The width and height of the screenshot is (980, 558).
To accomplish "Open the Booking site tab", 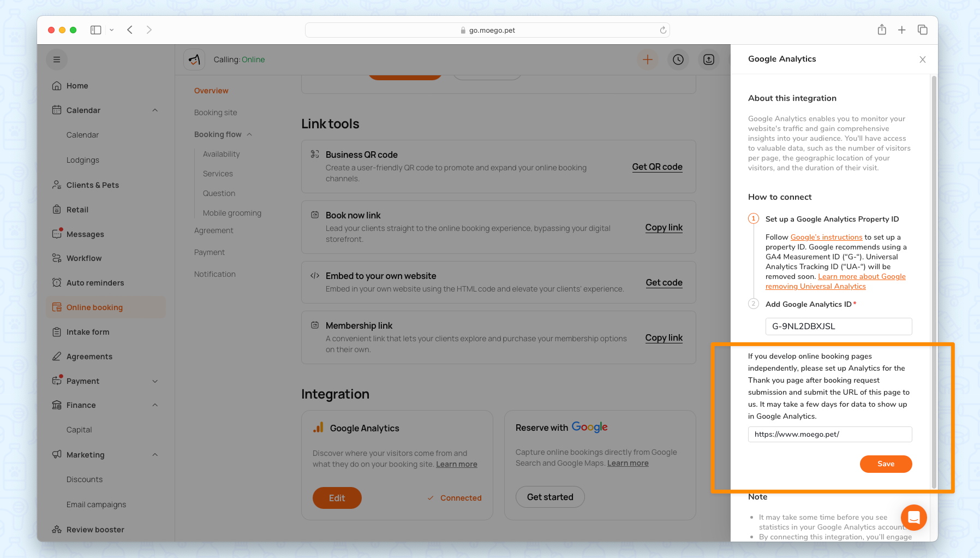I will [x=216, y=112].
